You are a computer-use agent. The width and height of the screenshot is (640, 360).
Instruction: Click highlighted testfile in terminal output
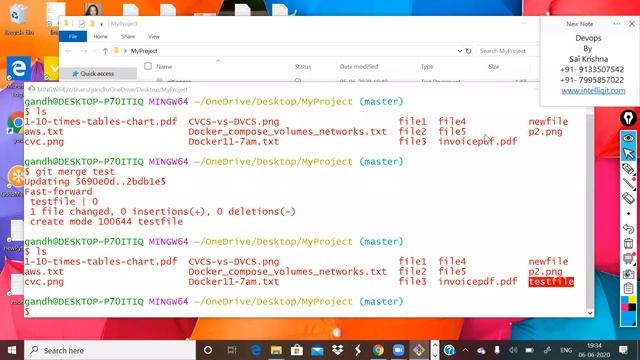coord(551,282)
